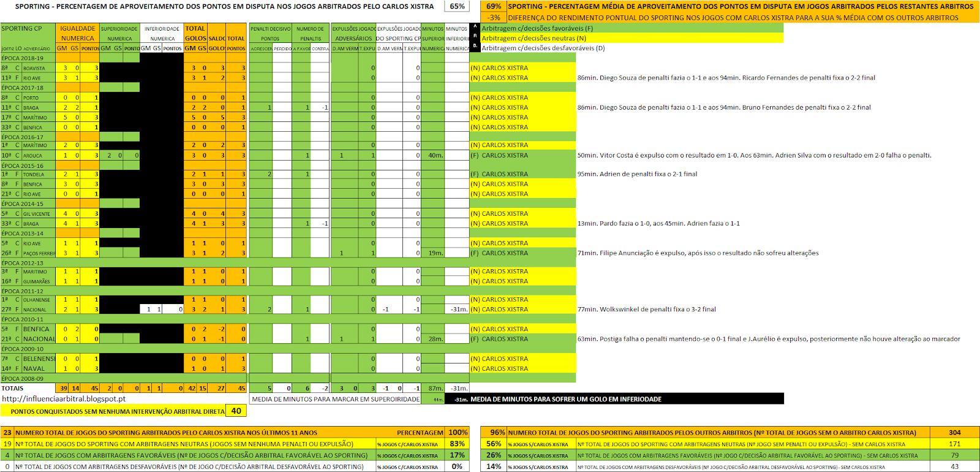Screen dimensions: 980x472
Task: Select the note about Filipe Anunciação's expulsion
Action: pyautogui.click(x=698, y=253)
